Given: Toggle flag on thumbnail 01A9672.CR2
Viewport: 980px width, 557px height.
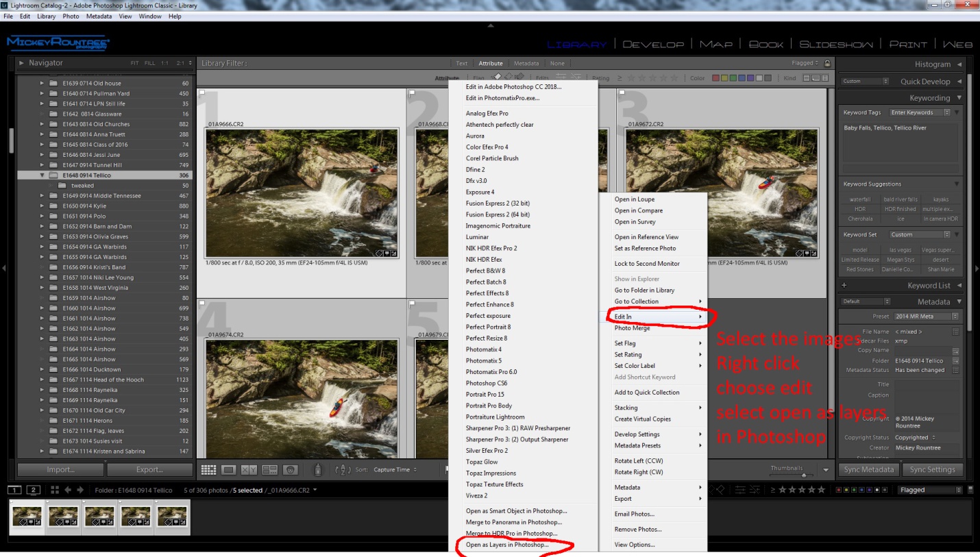Looking at the screenshot, I should tap(622, 92).
